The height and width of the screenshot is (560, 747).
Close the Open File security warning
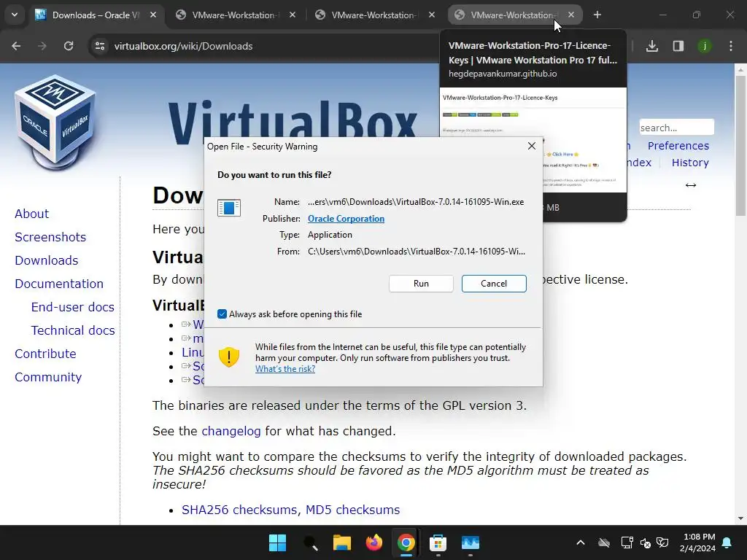(x=532, y=146)
